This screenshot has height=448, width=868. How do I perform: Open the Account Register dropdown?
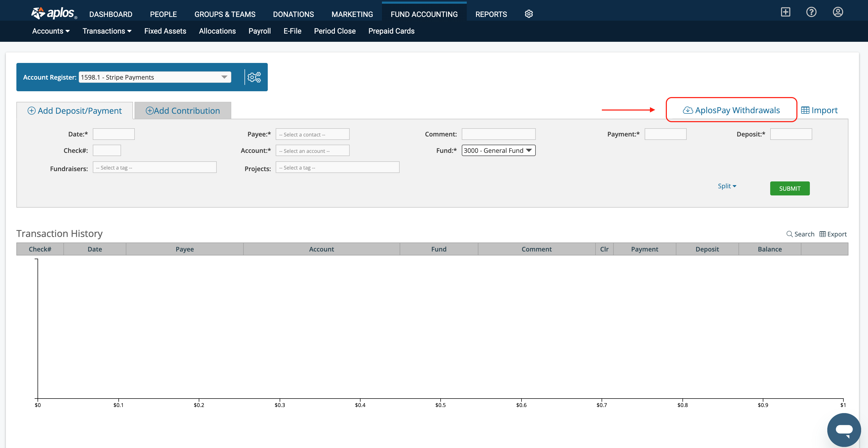(155, 77)
